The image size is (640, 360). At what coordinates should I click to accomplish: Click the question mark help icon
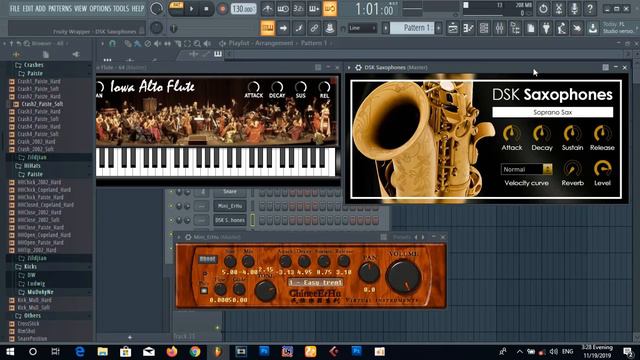[x=589, y=9]
